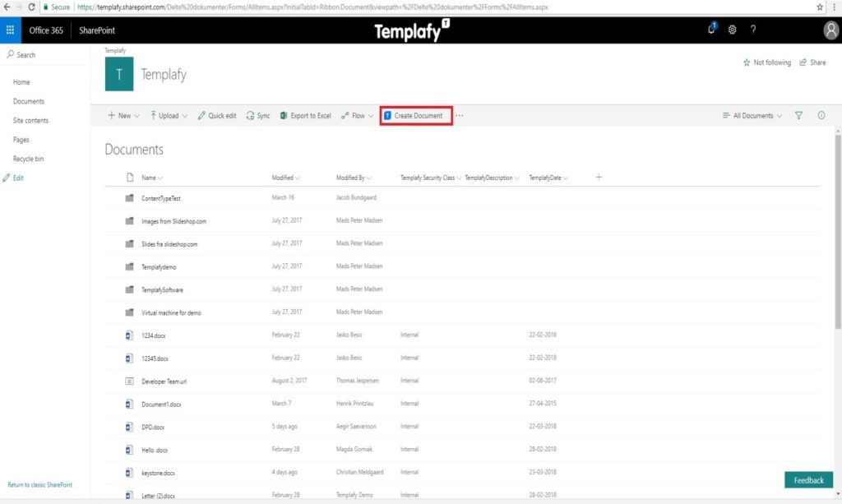Reload the page with the refresh icon

[32, 7]
